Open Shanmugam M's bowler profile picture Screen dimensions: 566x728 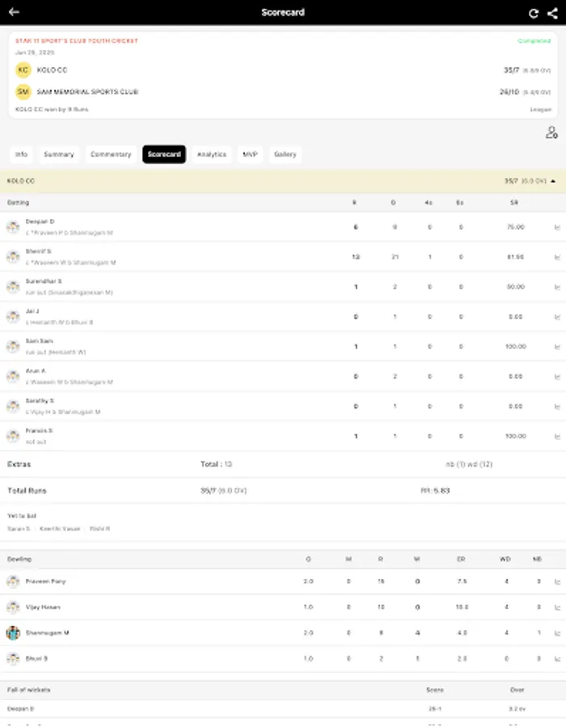(x=14, y=633)
